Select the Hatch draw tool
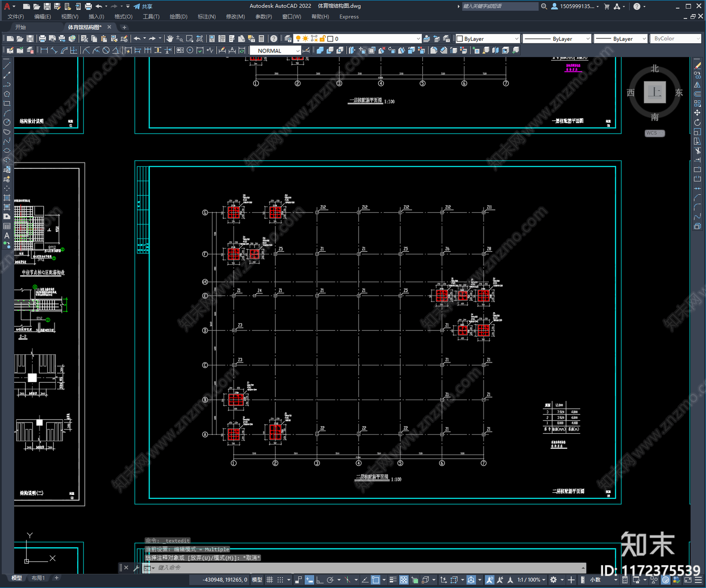Screen dimensions: 706x588 (x=7, y=198)
